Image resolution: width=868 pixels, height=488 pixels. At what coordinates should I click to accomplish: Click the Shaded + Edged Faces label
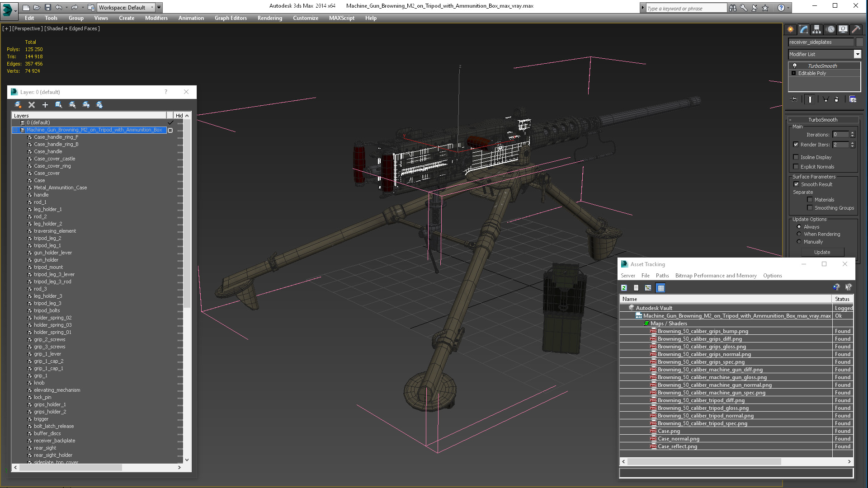[72, 28]
